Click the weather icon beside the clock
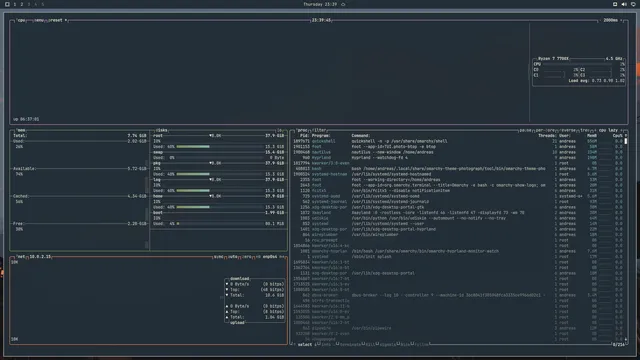Screen dimensions: 640x360 [x=343, y=4]
